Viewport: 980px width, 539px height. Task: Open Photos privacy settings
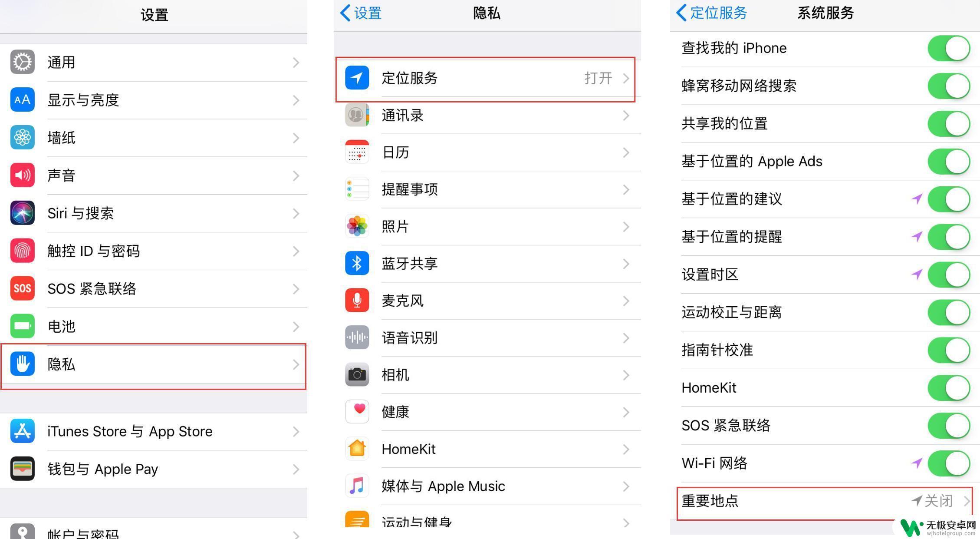(x=488, y=226)
